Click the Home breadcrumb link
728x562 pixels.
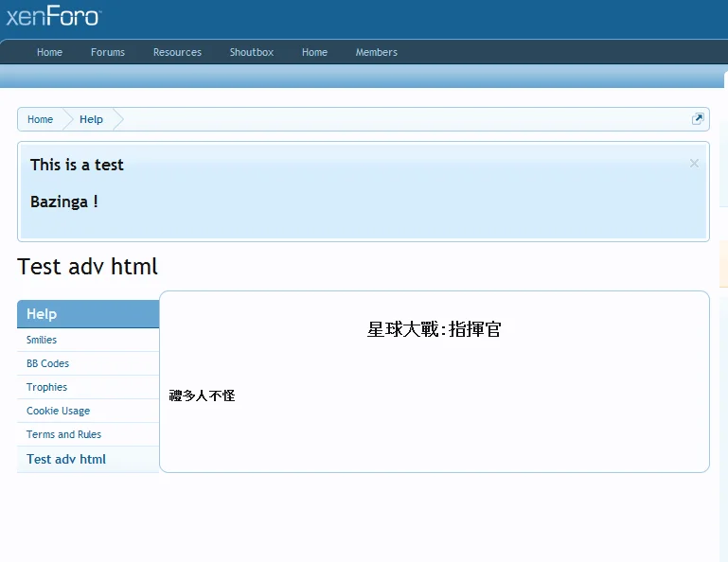40,119
